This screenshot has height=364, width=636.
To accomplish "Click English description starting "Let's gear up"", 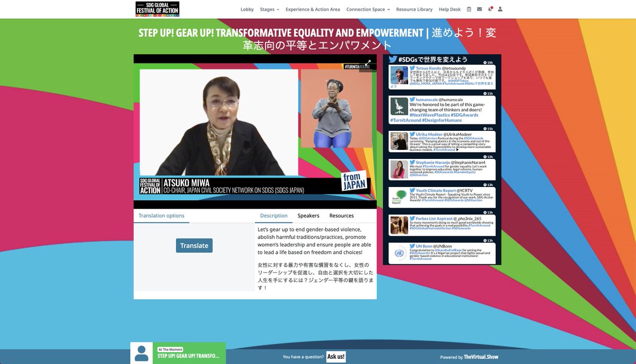I will (313, 241).
